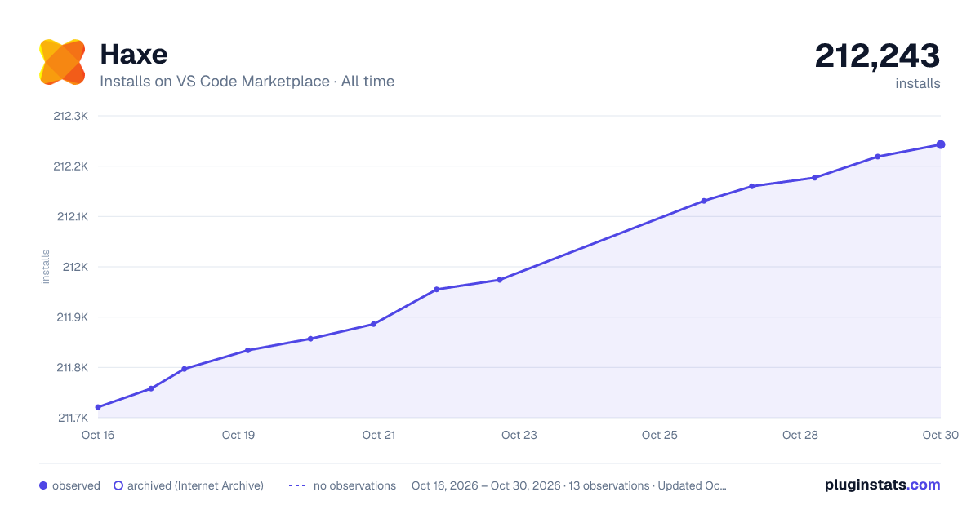Image resolution: width=980 pixels, height=514 pixels.
Task: Select the first data point on Oct 16
Action: tap(98, 407)
